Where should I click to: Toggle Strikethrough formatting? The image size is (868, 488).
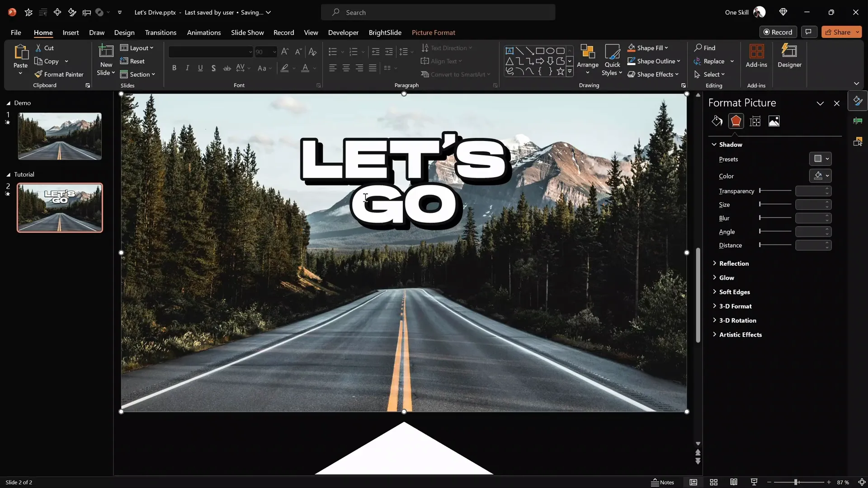227,68
